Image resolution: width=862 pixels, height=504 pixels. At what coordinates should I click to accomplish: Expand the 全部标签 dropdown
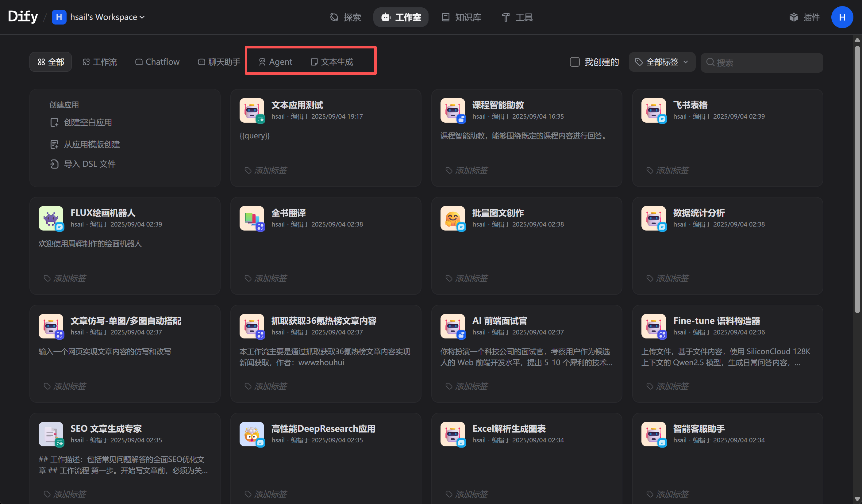[662, 62]
